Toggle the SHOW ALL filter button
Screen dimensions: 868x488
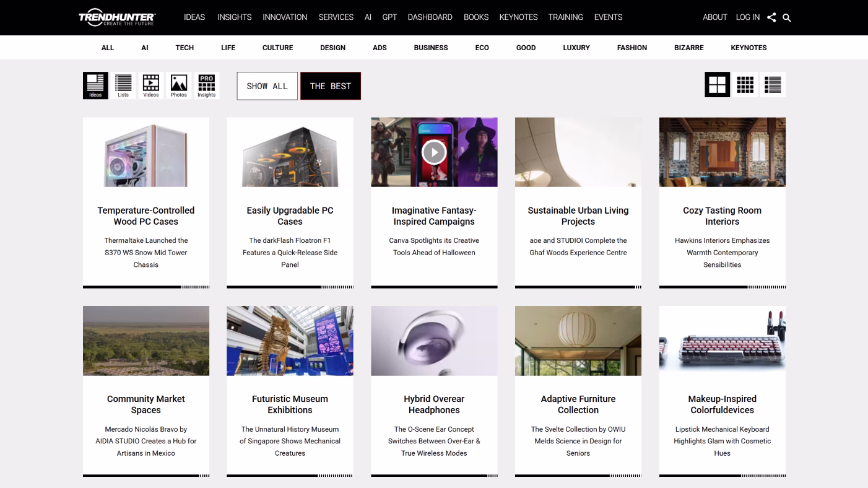tap(267, 86)
